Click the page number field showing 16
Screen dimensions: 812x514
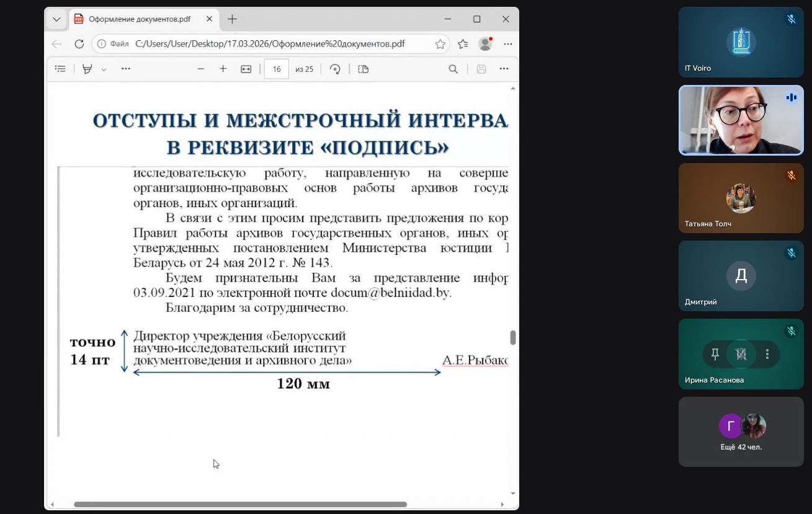point(277,69)
